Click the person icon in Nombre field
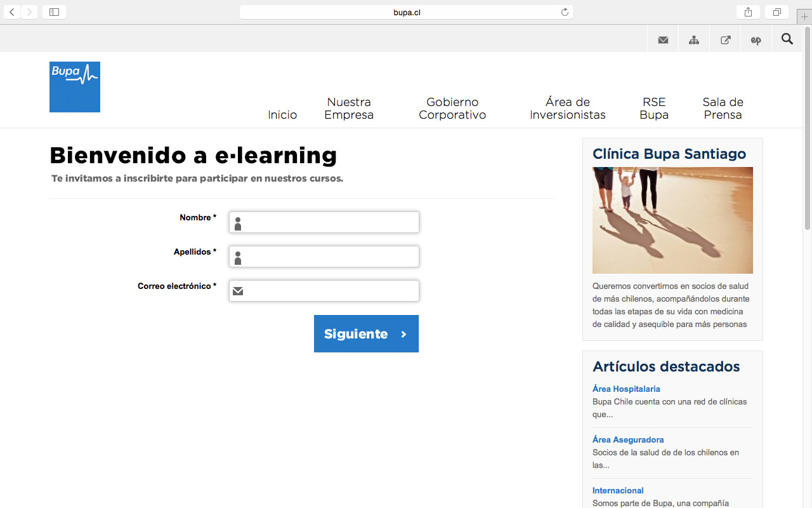This screenshot has height=508, width=812. (x=238, y=224)
